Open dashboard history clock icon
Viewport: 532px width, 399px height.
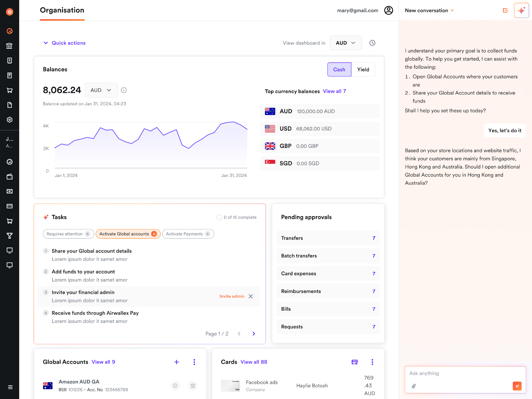pos(372,43)
